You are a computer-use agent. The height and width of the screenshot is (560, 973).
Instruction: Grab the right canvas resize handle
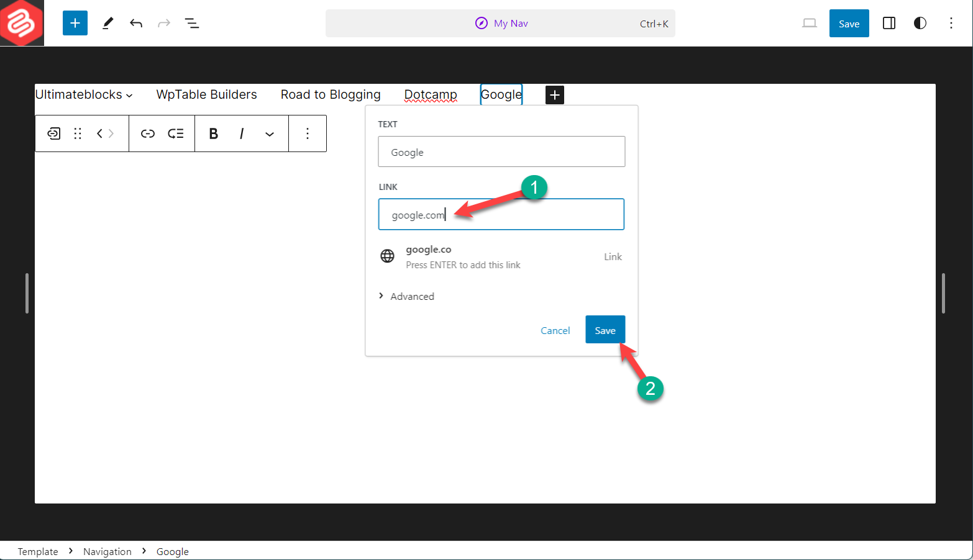point(943,293)
